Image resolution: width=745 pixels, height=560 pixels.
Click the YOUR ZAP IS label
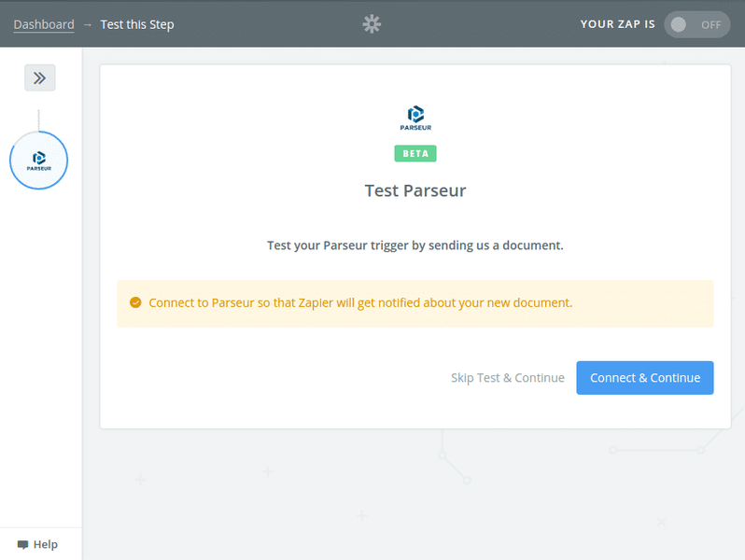618,24
